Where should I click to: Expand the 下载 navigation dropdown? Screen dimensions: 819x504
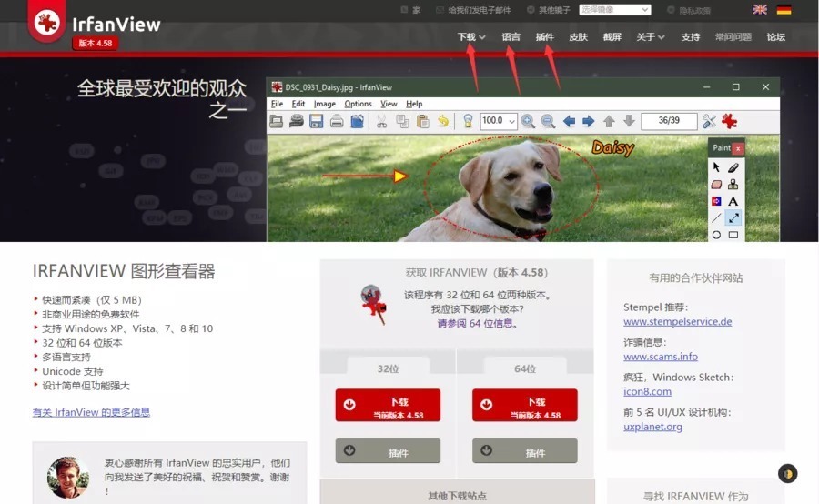tap(470, 37)
